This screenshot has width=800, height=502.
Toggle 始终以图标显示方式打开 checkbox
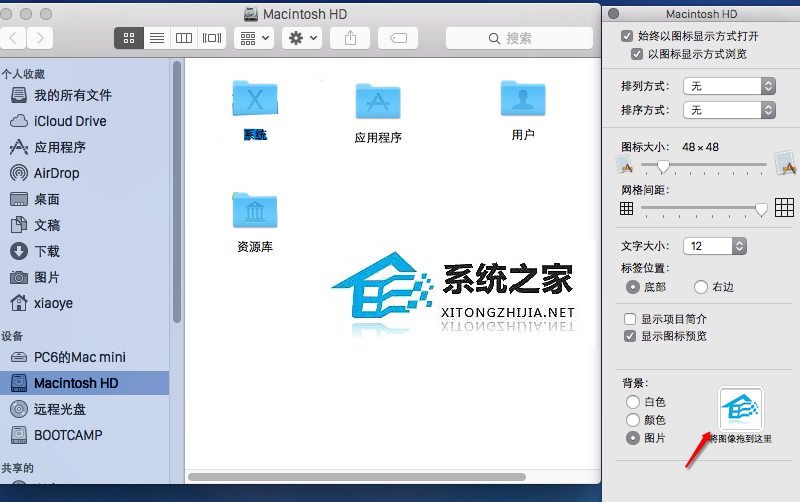[x=627, y=37]
